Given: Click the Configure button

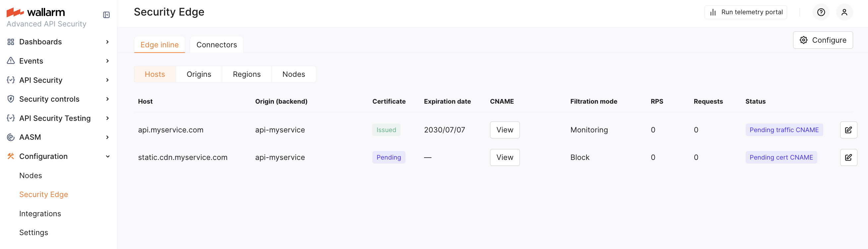Looking at the screenshot, I should (823, 40).
